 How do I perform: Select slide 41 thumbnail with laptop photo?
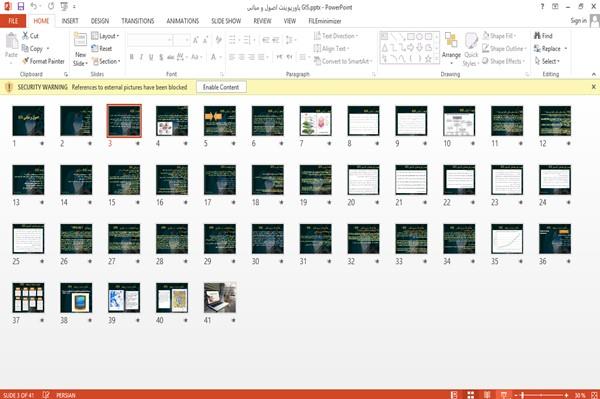click(220, 298)
